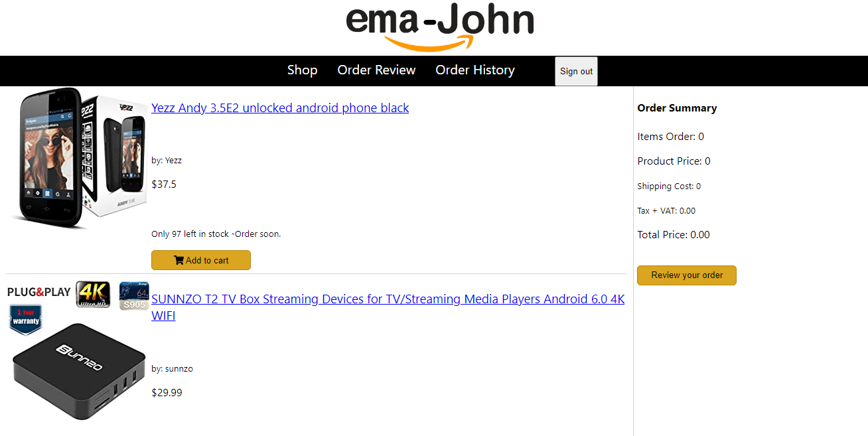The width and height of the screenshot is (868, 436).
Task: Click the $29.99 price text
Action: (167, 393)
